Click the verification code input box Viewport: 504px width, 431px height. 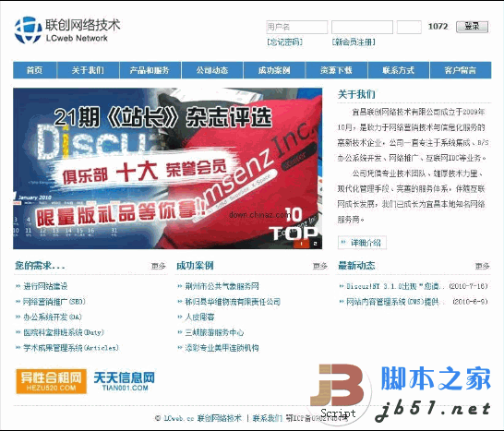[409, 27]
